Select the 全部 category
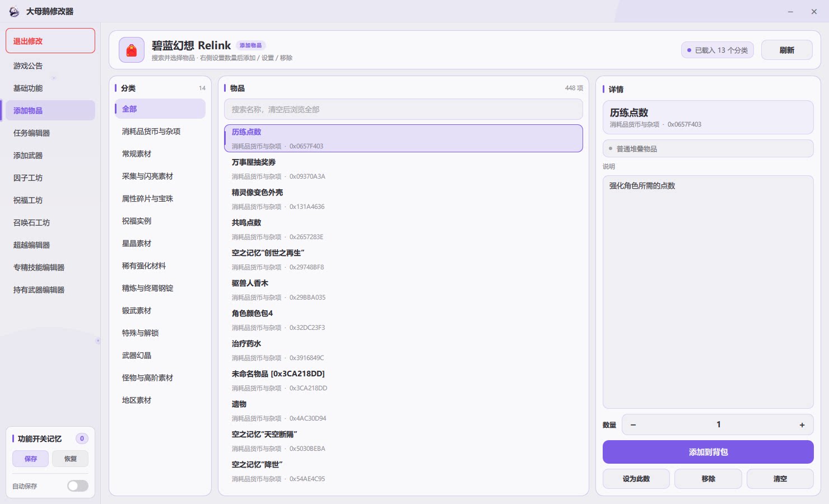 [160, 109]
